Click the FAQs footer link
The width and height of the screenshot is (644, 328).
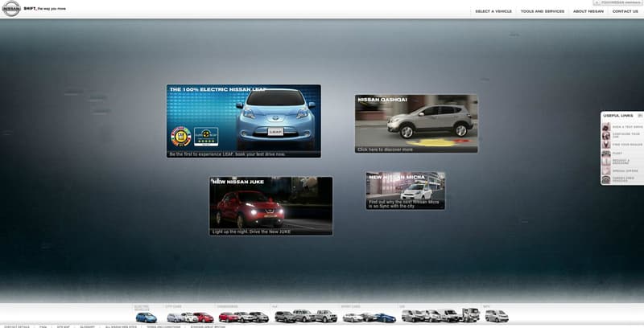[x=43, y=326]
